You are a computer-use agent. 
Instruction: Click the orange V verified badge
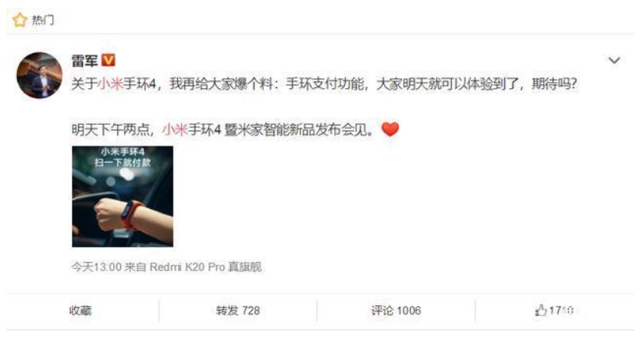(108, 60)
